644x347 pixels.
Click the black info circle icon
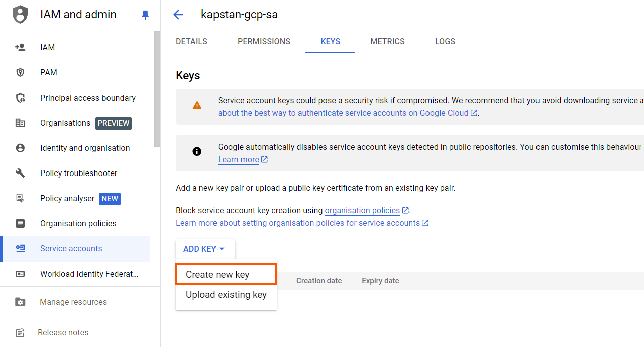[197, 151]
